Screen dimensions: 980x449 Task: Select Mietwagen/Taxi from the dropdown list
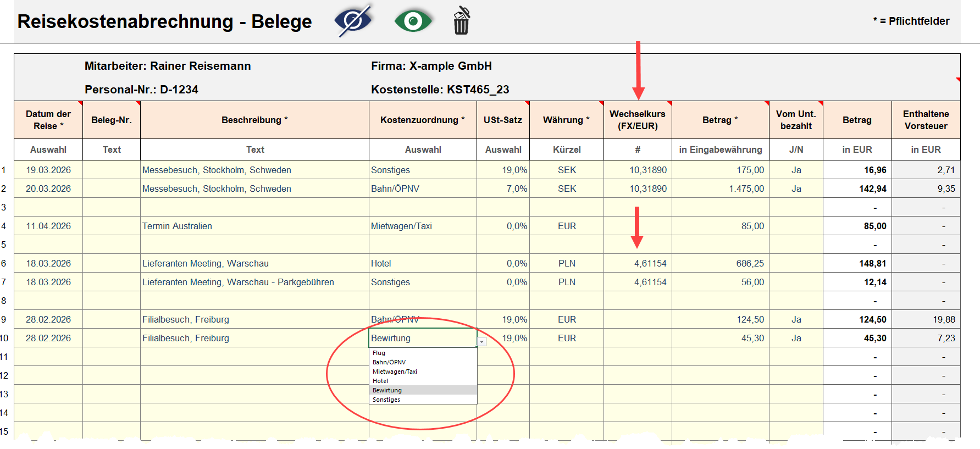(x=395, y=372)
